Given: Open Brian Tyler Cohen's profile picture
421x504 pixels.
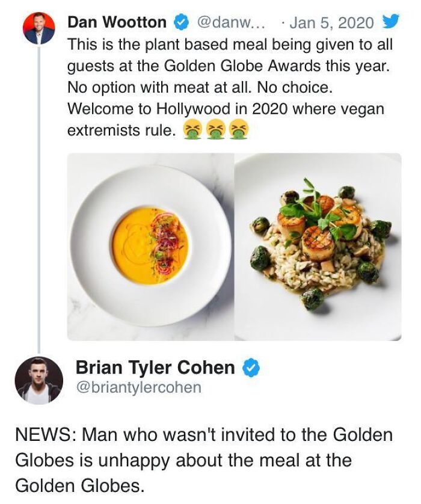Looking at the screenshot, I should [39, 380].
